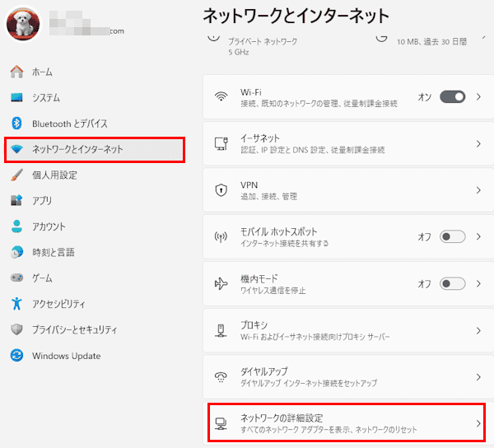Open 個人用設定 category
This screenshot has height=448, width=494.
point(54,175)
